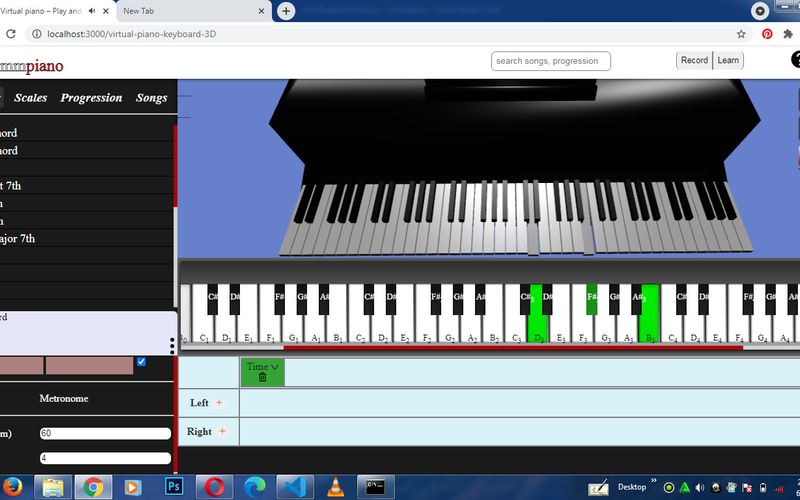Click the Metronome label
Viewport: 800px width, 500px height.
(64, 398)
